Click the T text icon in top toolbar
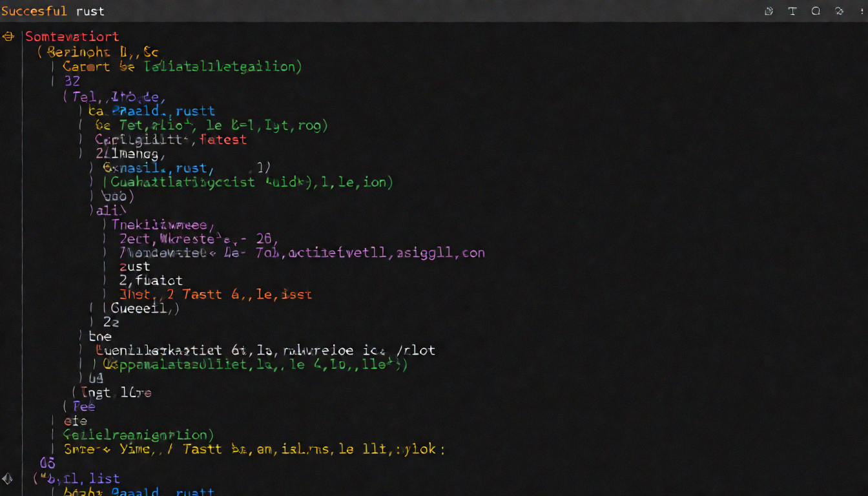This screenshot has height=496, width=868. tap(792, 11)
